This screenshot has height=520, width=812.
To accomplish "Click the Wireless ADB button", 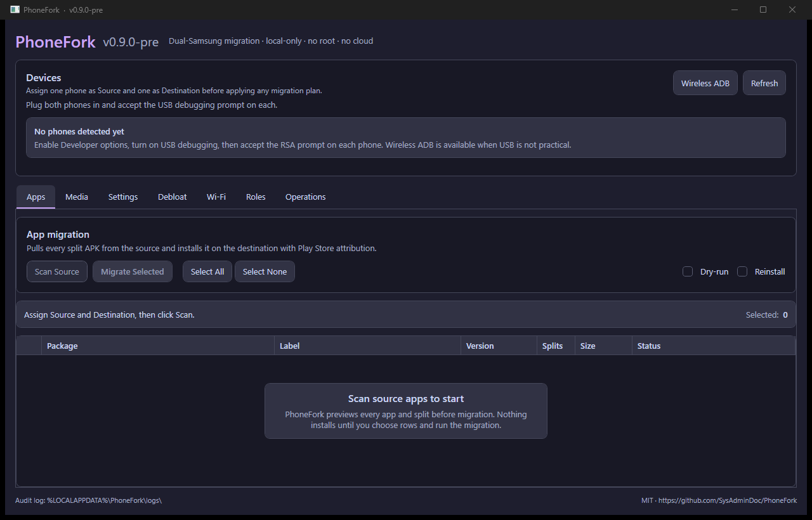I will 705,83.
